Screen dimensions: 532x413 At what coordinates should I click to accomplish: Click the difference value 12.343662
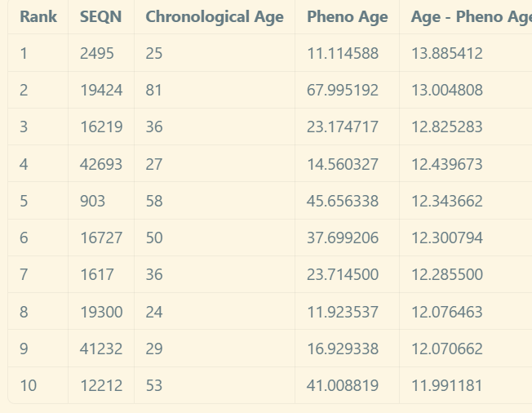447,201
